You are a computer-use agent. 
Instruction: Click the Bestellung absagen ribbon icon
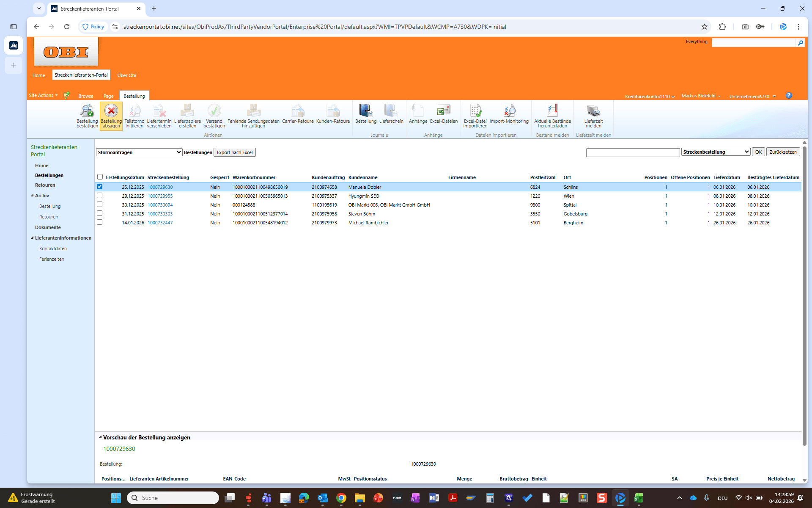[x=111, y=116]
